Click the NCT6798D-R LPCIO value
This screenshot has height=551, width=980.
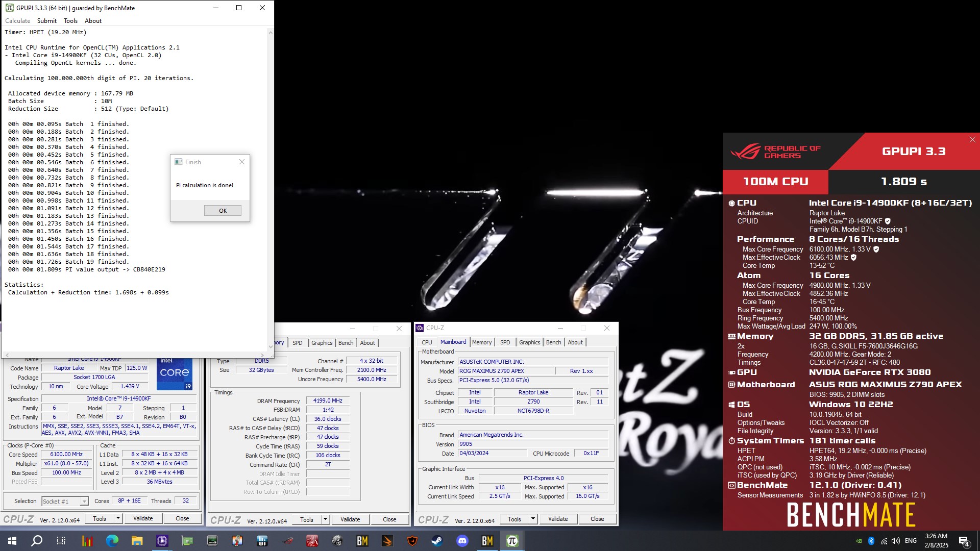coord(533,411)
